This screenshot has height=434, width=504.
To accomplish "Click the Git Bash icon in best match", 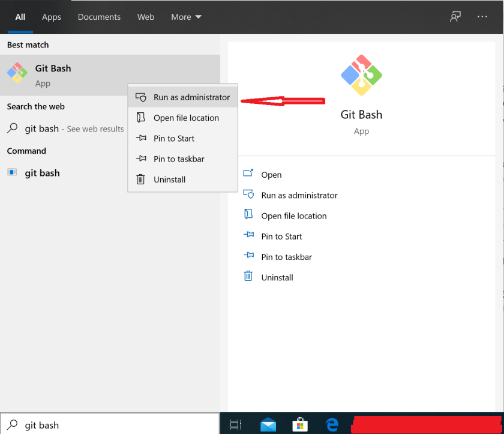I will tap(17, 73).
